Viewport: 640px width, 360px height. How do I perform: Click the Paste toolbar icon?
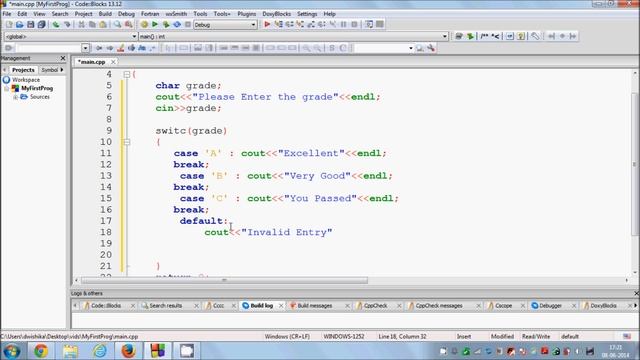coord(103,24)
